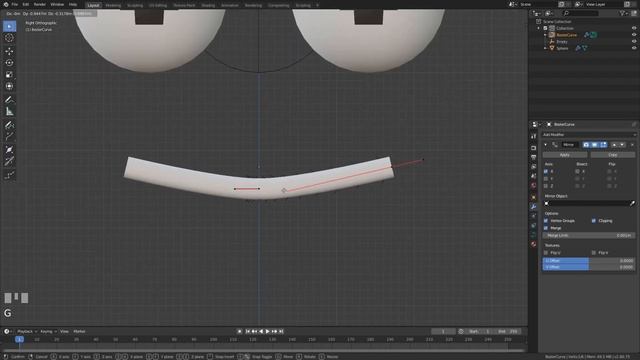Toggle the Clipping checkbox
640x360 pixels.
point(594,221)
